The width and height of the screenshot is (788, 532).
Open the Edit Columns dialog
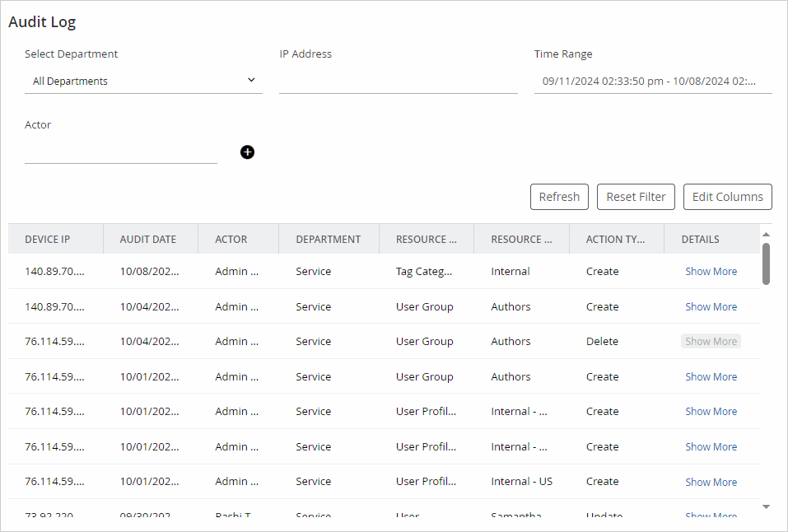[x=727, y=197]
